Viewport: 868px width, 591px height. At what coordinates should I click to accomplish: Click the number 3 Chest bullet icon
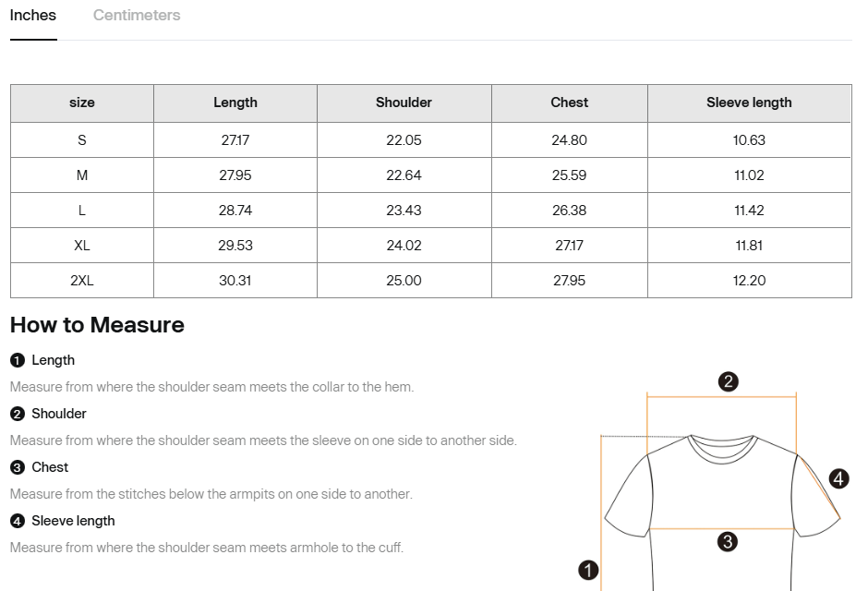(17, 468)
